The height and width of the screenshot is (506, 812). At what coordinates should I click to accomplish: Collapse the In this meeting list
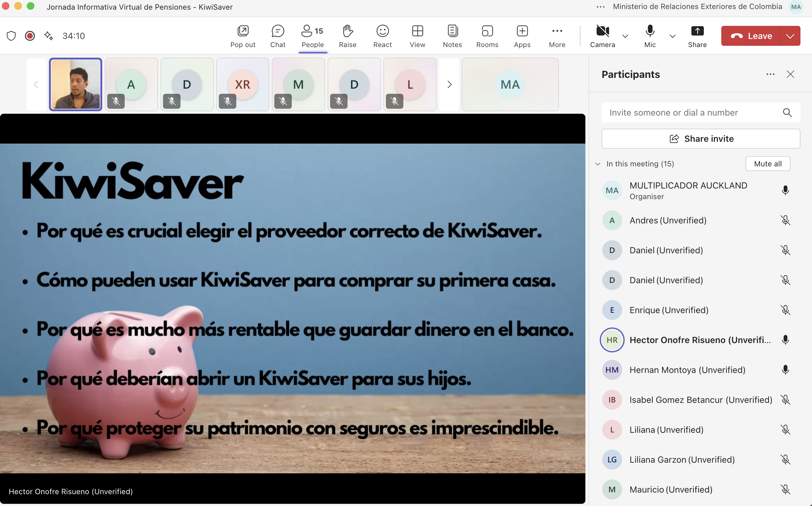click(598, 164)
